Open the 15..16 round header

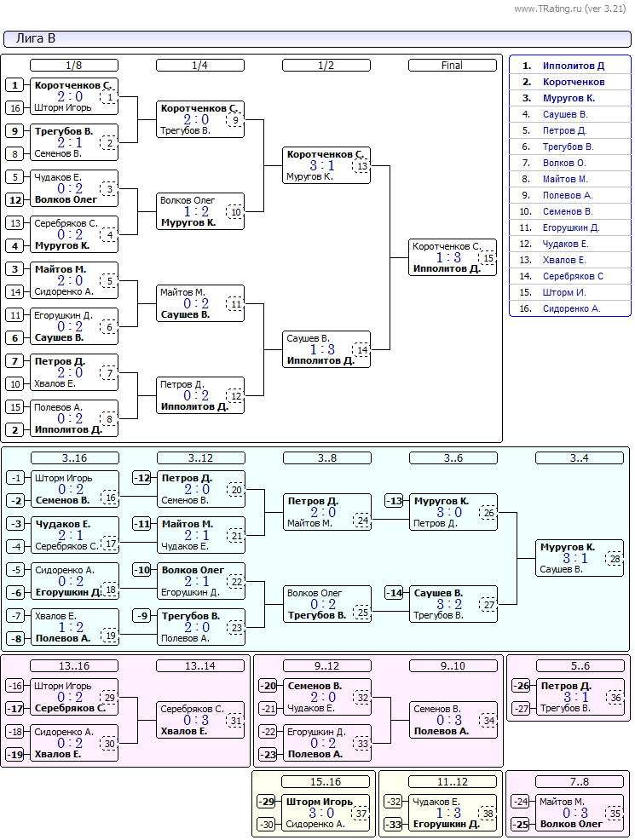(326, 781)
